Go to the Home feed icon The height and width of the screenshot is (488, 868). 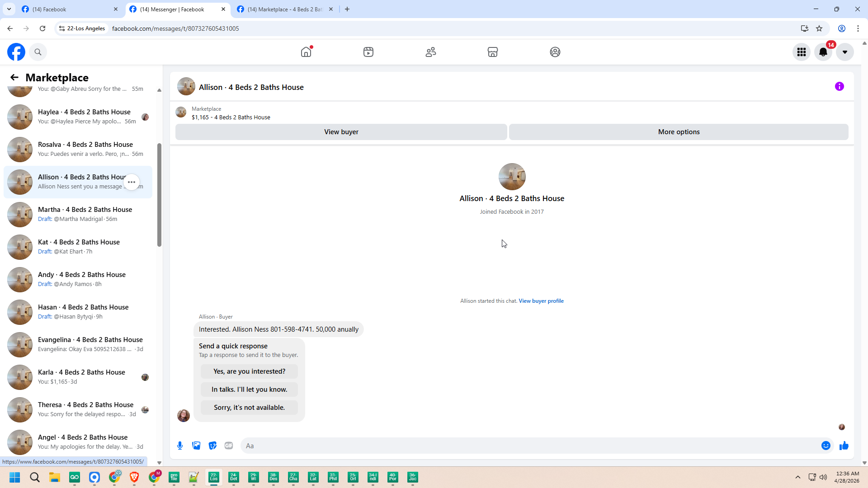point(306,52)
